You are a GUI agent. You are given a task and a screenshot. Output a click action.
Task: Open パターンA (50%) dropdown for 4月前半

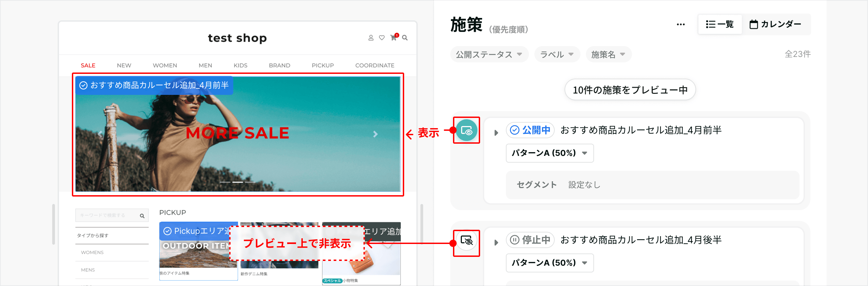(x=550, y=153)
